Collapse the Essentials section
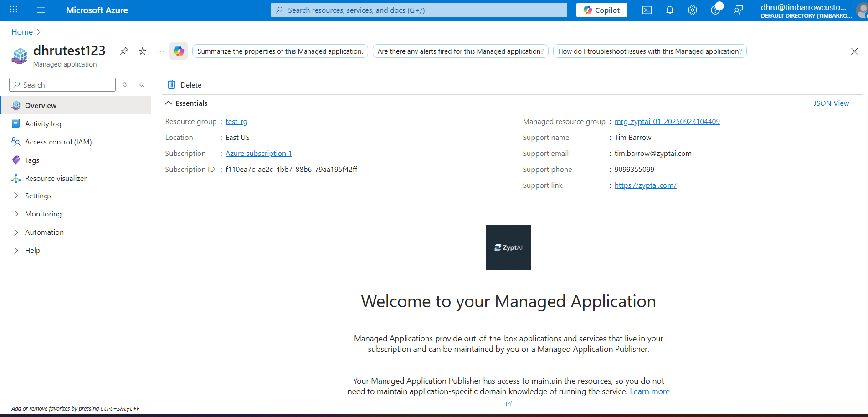868x417 pixels. (x=169, y=103)
